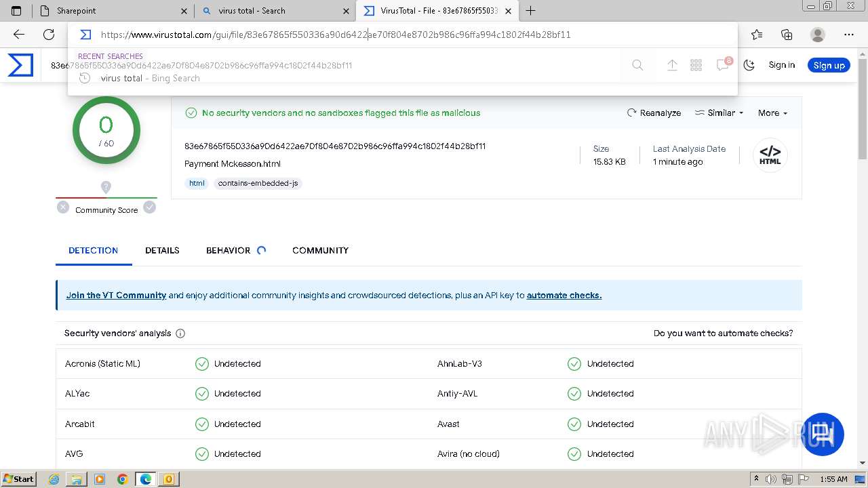
Task: Switch to the Sharepoint browser tab
Action: (113, 11)
